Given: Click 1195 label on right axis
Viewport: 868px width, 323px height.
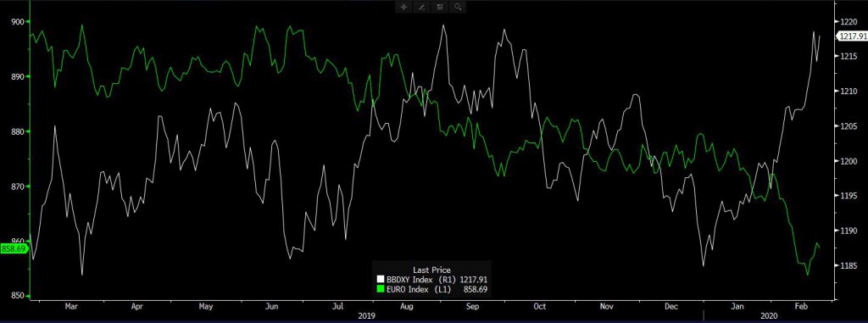Looking at the screenshot, I should [849, 196].
